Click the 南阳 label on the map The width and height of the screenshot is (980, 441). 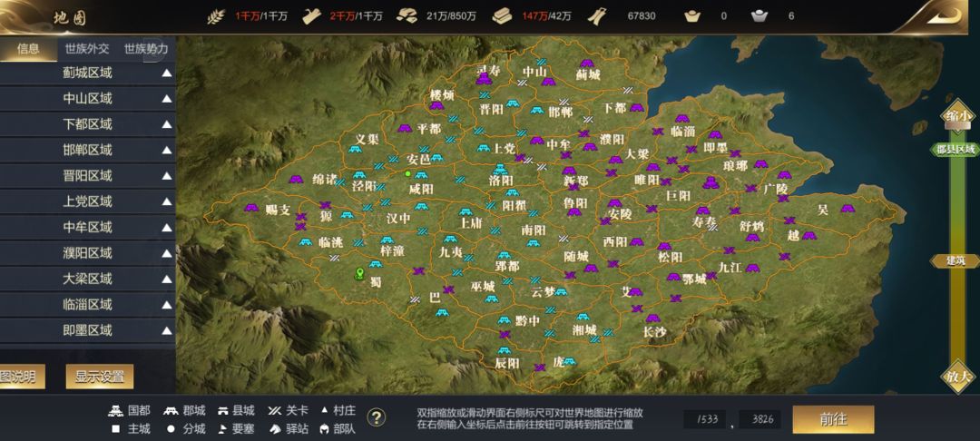534,230
